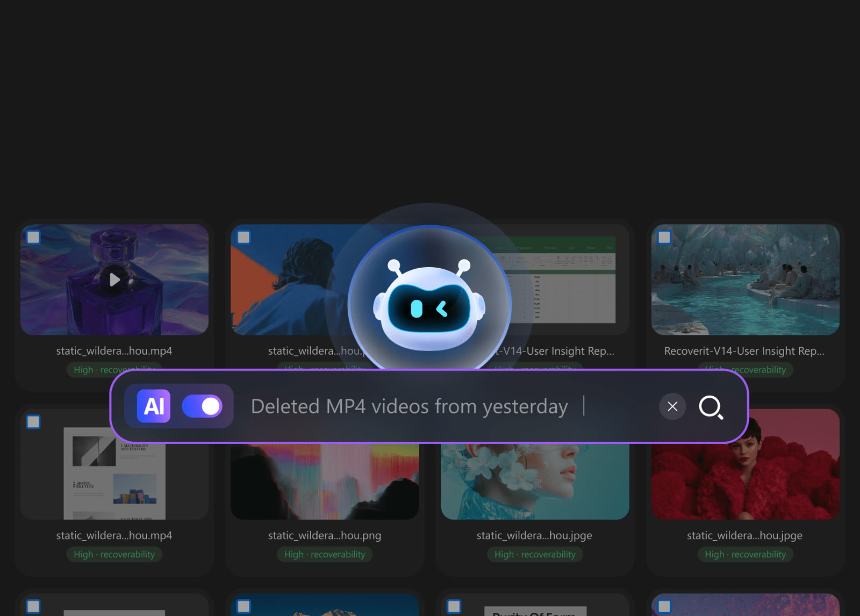The width and height of the screenshot is (860, 616).
Task: Click recoverability tag under red fur jpge
Action: click(x=745, y=554)
